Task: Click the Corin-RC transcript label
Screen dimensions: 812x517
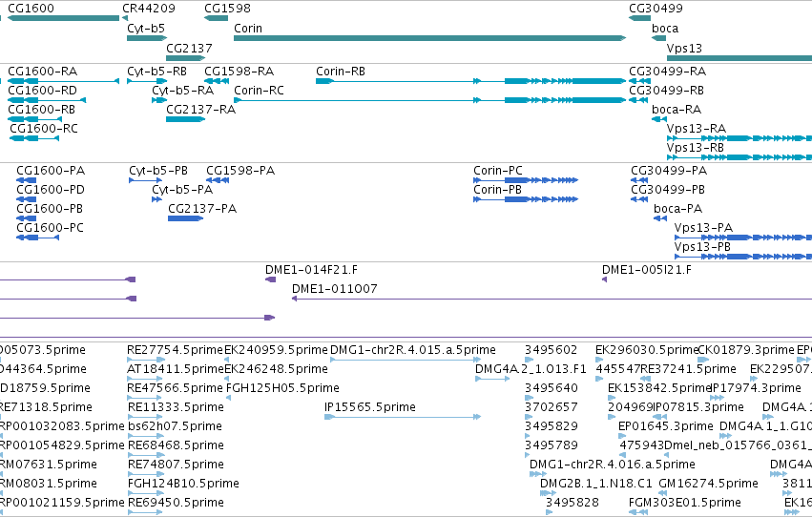Action: pyautogui.click(x=259, y=91)
